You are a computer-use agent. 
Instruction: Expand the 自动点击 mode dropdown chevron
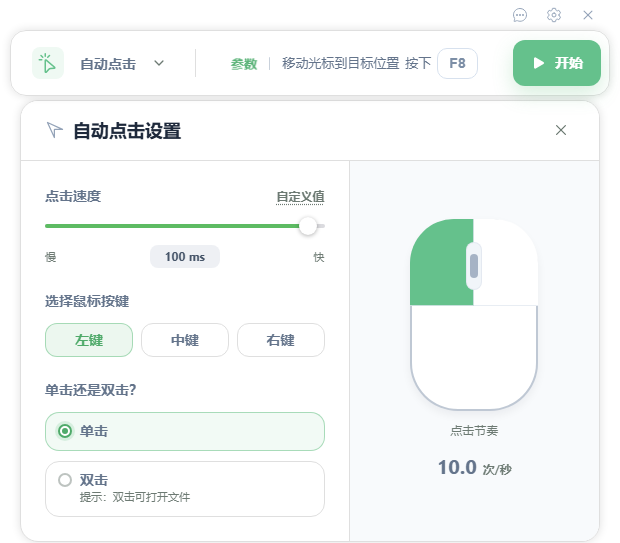tap(159, 63)
